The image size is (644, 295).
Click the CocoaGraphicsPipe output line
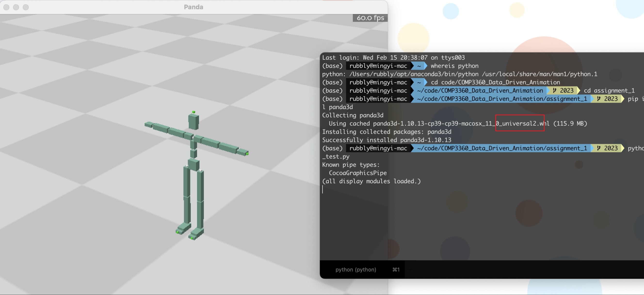(x=357, y=173)
